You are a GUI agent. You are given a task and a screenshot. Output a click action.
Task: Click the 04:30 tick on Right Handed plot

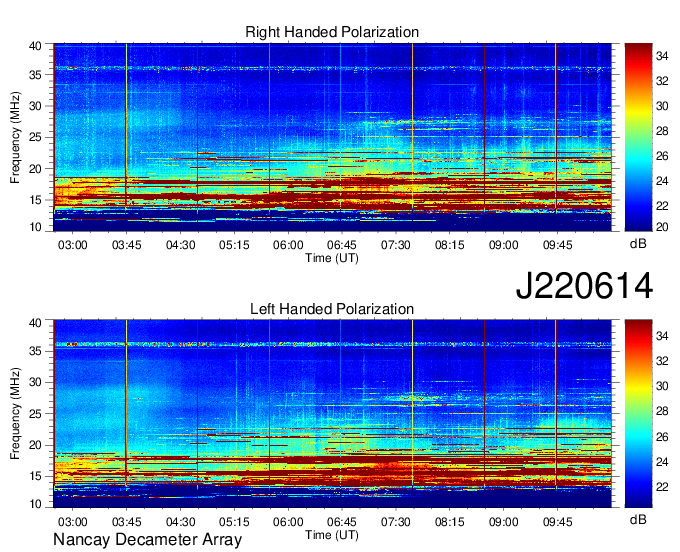point(180,245)
